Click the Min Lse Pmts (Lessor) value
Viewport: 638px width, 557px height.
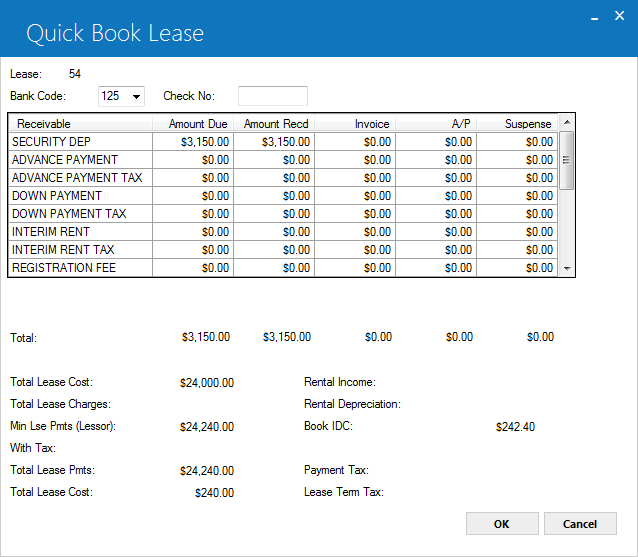207,427
